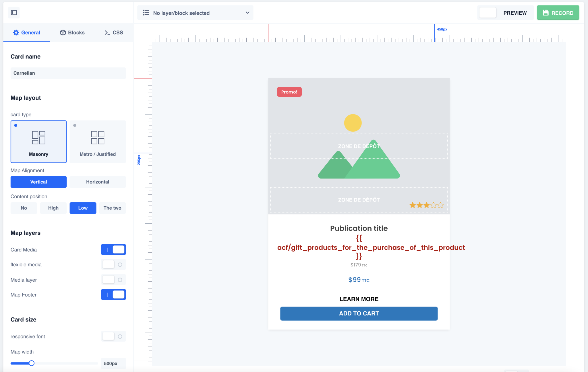This screenshot has height=372, width=588.
Task: Click the General gear icon
Action: click(16, 32)
